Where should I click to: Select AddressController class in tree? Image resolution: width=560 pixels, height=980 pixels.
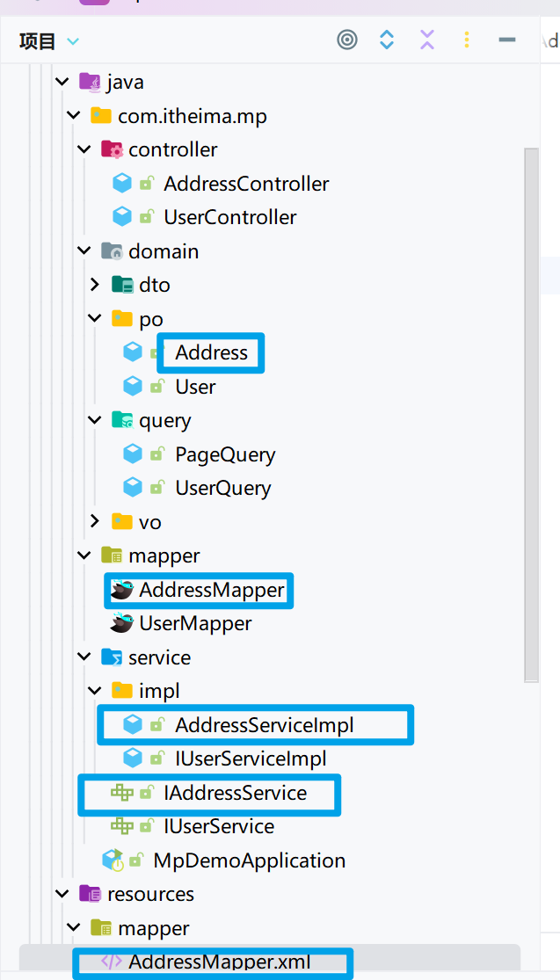[x=245, y=184]
